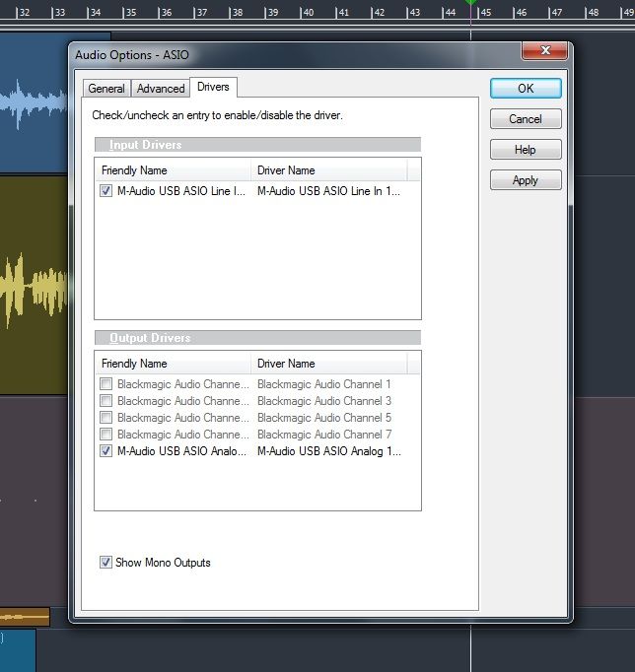The height and width of the screenshot is (672, 635).
Task: Apply the driver changes
Action: pyautogui.click(x=526, y=180)
